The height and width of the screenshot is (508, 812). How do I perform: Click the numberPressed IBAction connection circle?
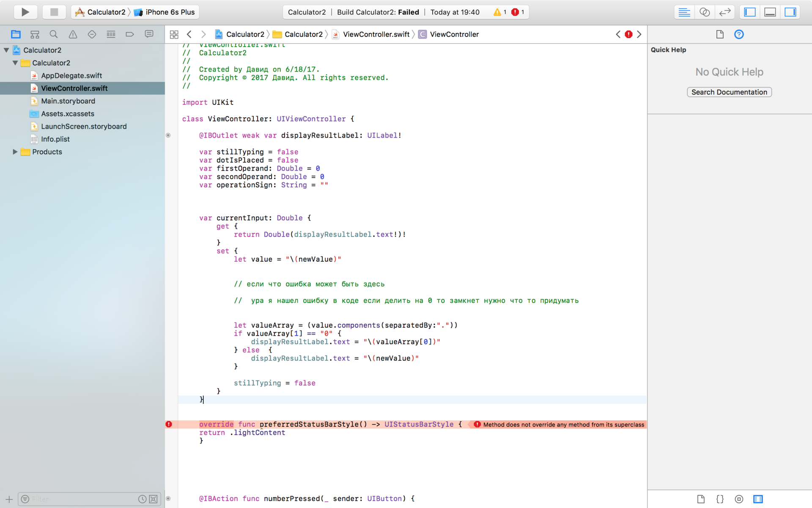168,499
